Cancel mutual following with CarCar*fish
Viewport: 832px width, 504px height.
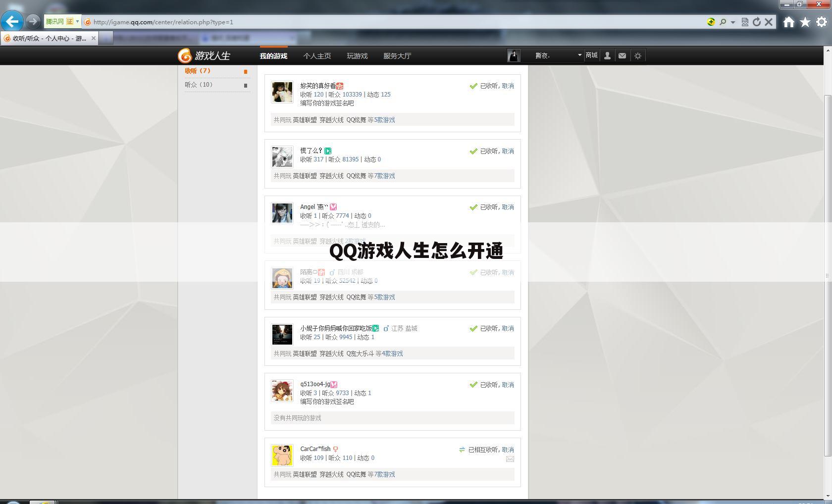tap(508, 450)
